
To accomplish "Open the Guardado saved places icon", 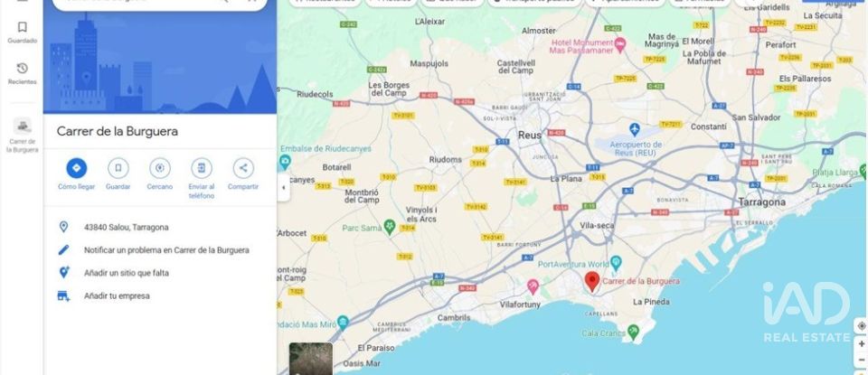I will pos(22,27).
